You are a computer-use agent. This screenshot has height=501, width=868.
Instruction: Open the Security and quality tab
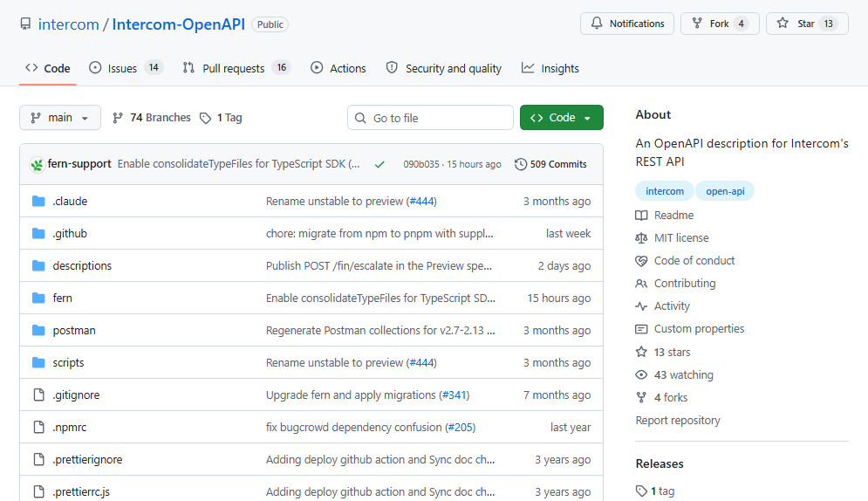tap(444, 69)
